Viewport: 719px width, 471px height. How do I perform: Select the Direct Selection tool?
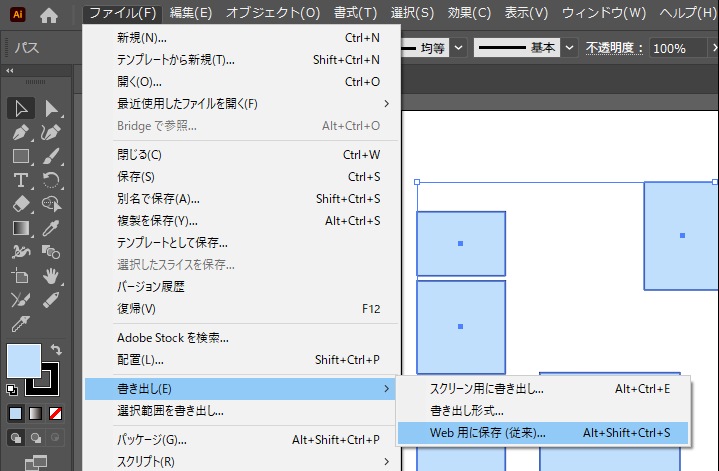[x=52, y=108]
